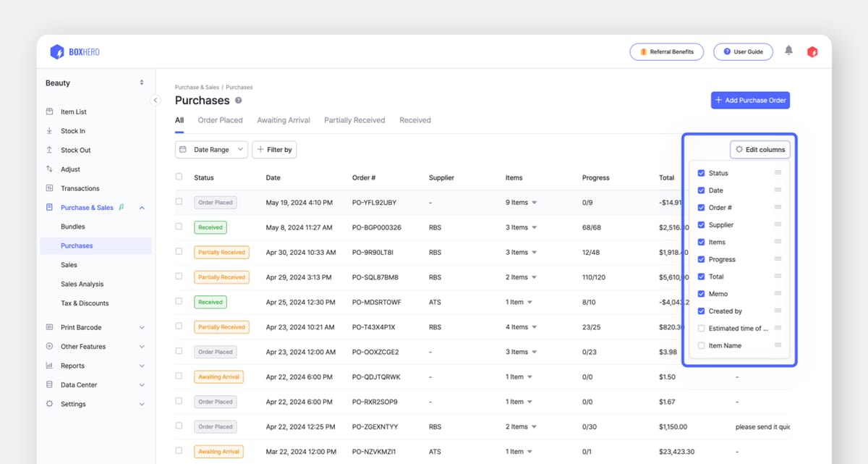Click the Referral Benefits button
This screenshot has width=868, height=464.
point(666,52)
